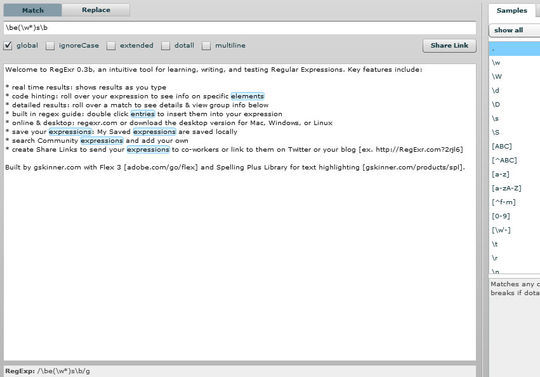Click the 'Welcome to RegExr 0.3b' line
Screen dimensions: 540x377
coord(214,70)
